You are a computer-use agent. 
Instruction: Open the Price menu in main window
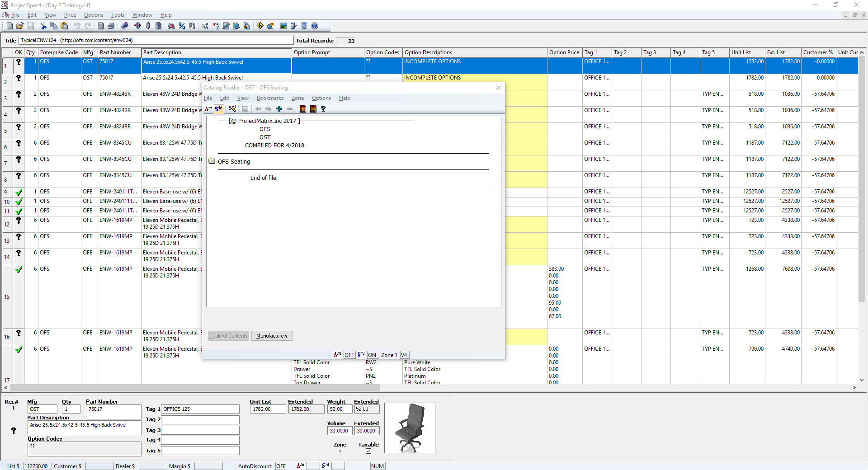tap(70, 15)
